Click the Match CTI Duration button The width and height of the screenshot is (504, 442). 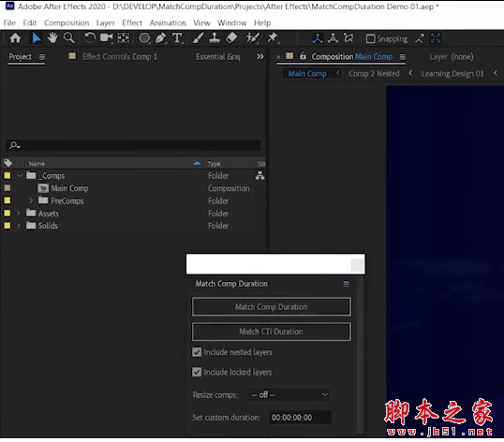pos(272,331)
